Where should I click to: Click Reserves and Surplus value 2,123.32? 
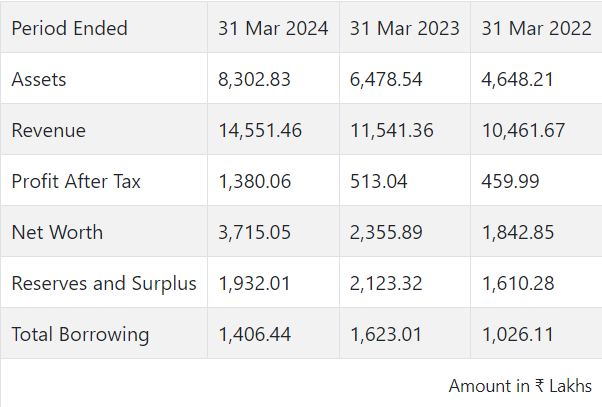(x=386, y=283)
